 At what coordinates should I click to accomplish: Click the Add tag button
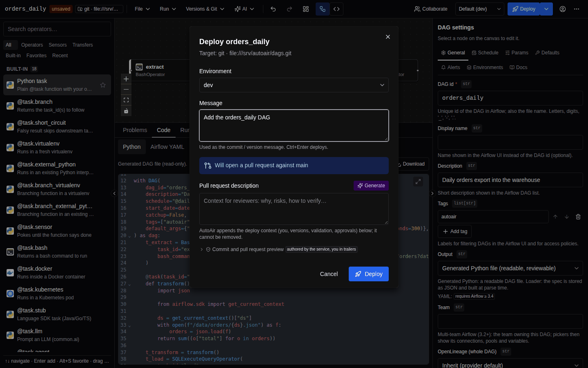point(455,231)
